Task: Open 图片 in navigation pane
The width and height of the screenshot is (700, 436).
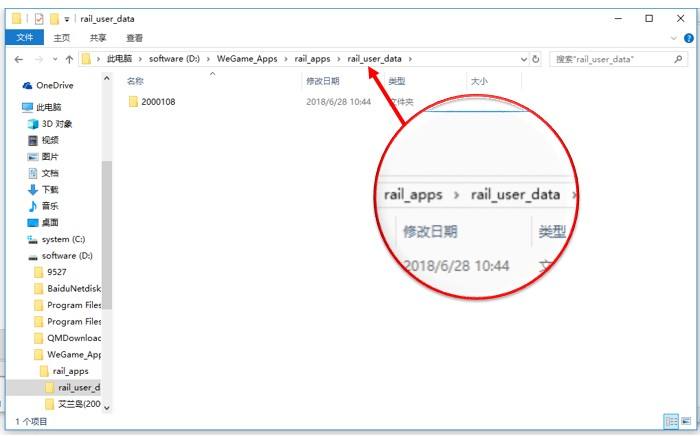Action: tap(50, 157)
